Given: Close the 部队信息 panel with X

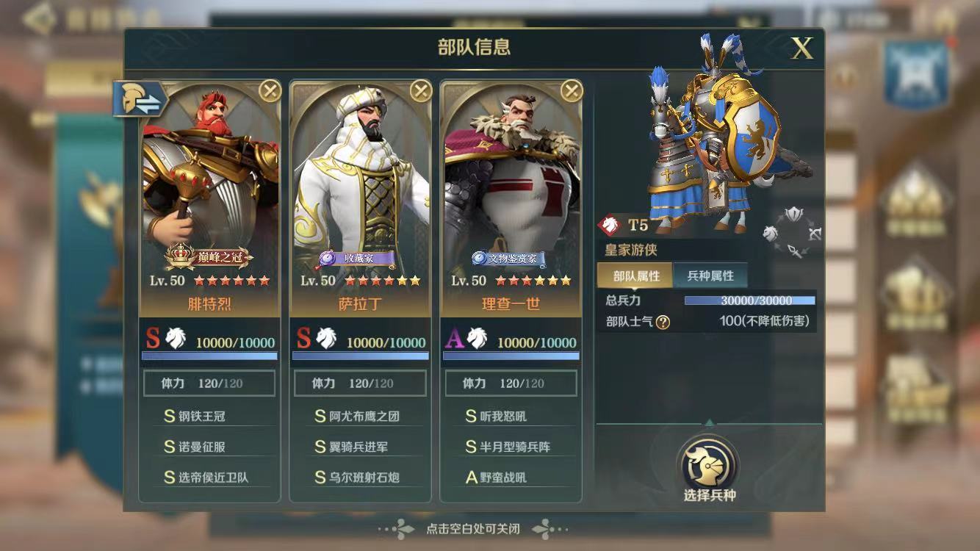Looking at the screenshot, I should coord(801,49).
